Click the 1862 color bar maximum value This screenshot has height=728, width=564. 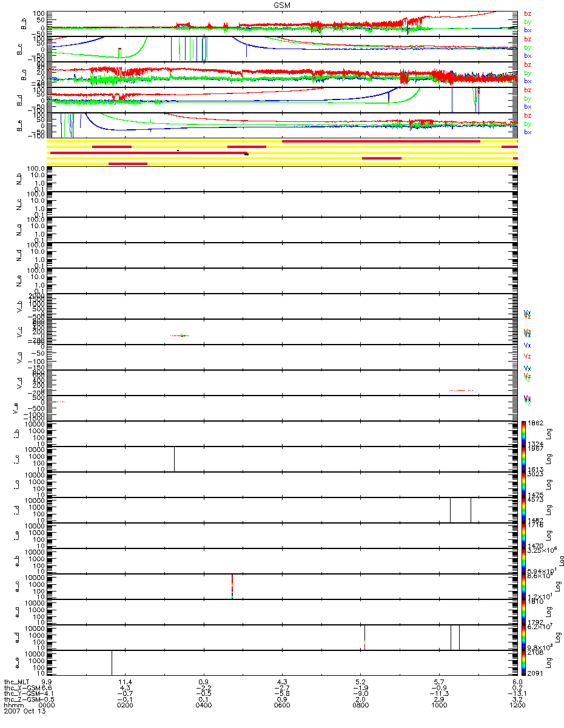pos(534,423)
